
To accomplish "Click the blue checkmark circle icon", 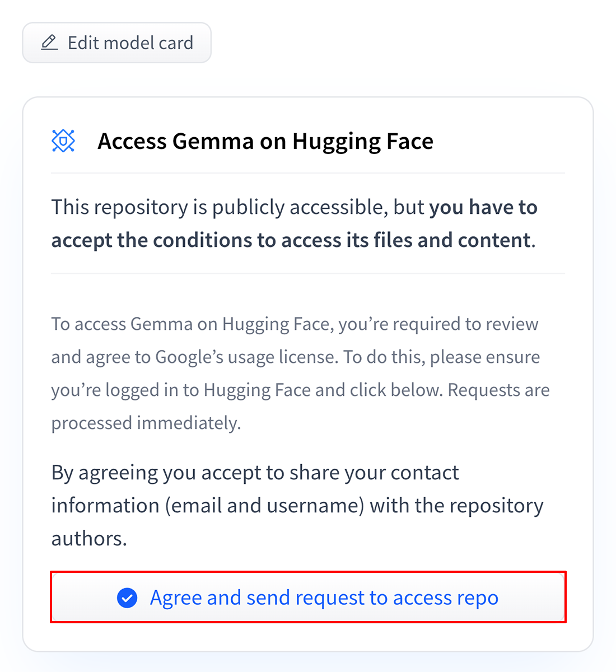I will tap(127, 598).
